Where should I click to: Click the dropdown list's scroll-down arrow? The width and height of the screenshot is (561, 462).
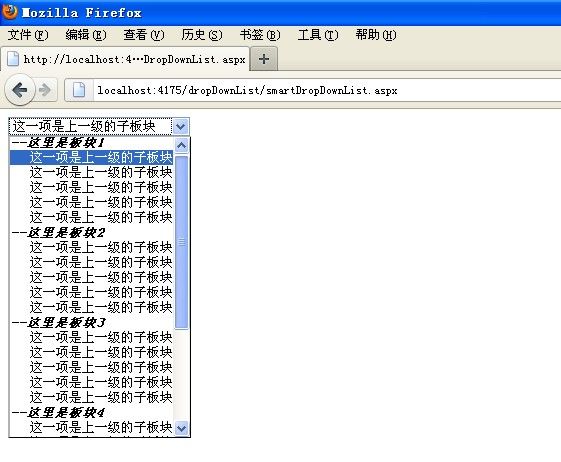tap(182, 428)
